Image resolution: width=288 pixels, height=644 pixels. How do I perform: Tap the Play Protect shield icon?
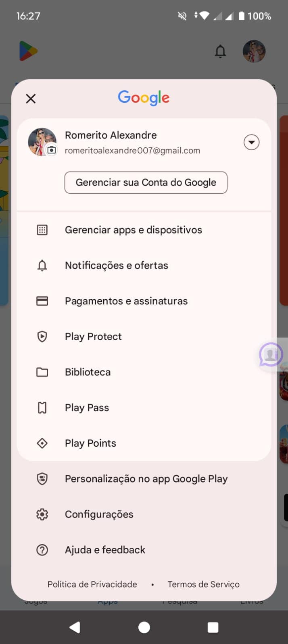[x=42, y=336]
